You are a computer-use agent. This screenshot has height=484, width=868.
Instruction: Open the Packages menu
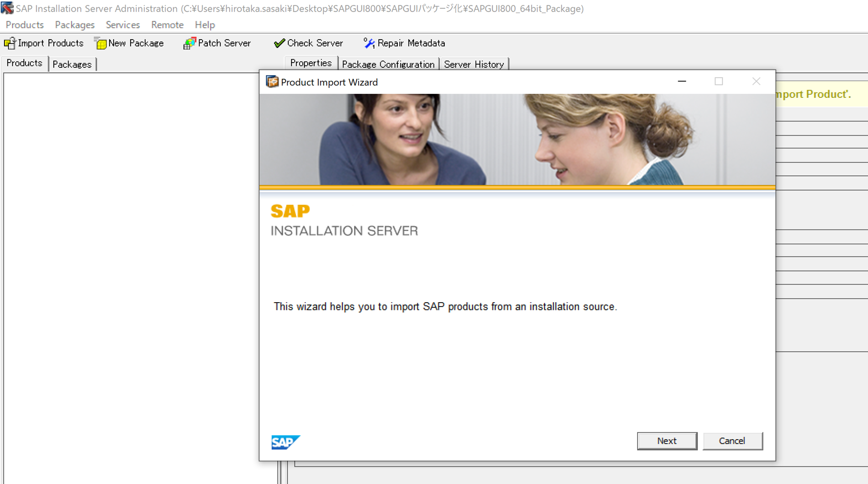(x=74, y=25)
